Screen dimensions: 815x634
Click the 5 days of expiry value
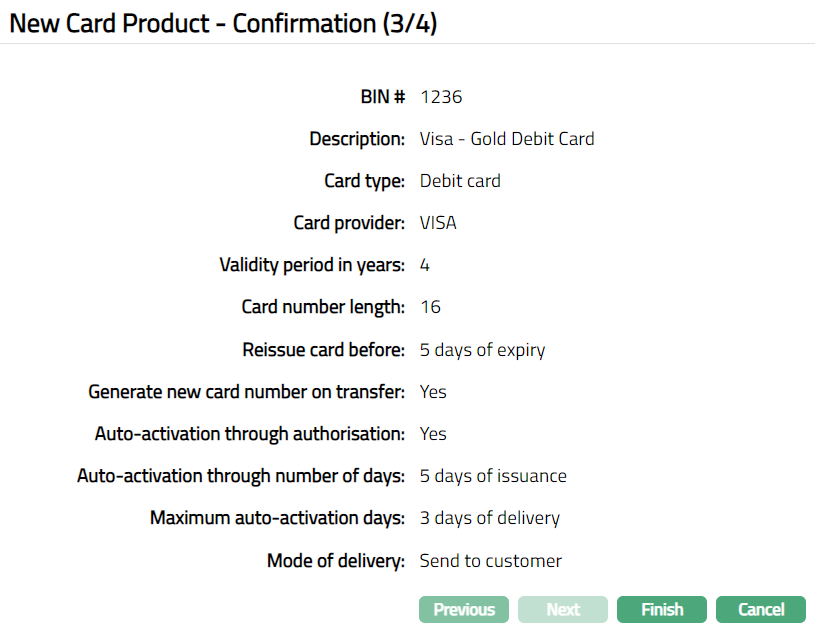(x=482, y=350)
